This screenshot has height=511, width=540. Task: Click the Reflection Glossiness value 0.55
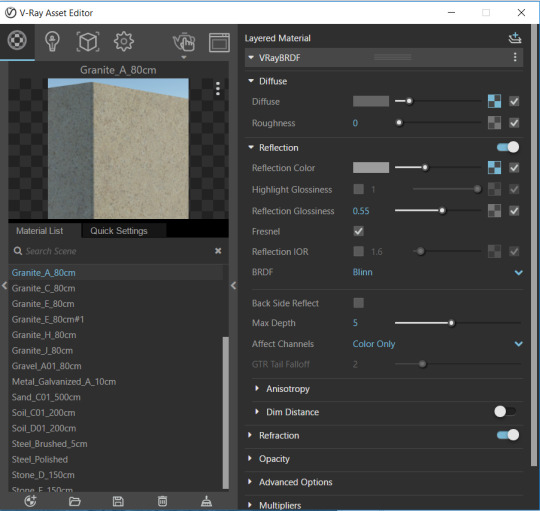361,211
